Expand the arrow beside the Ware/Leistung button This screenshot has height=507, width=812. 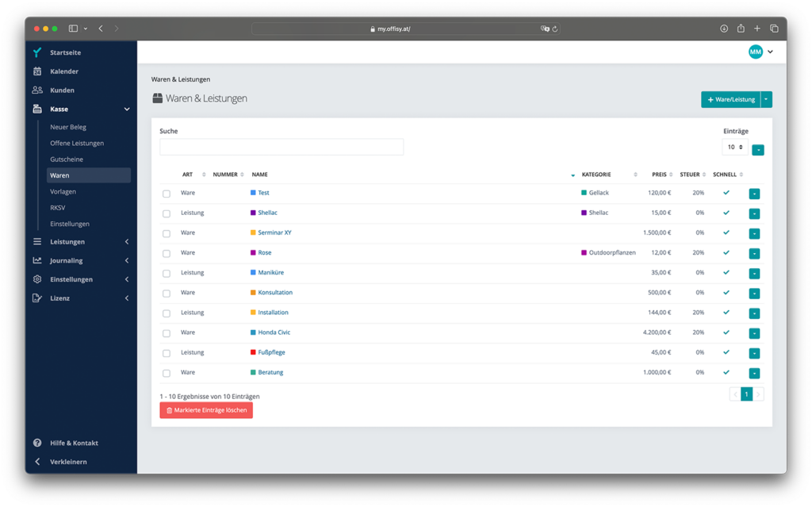coord(766,99)
